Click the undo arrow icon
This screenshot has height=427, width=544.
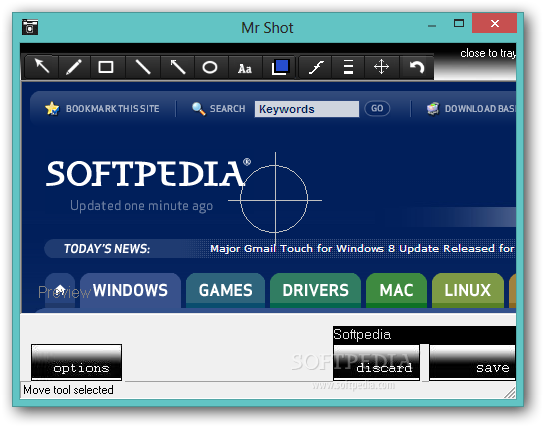coord(417,67)
